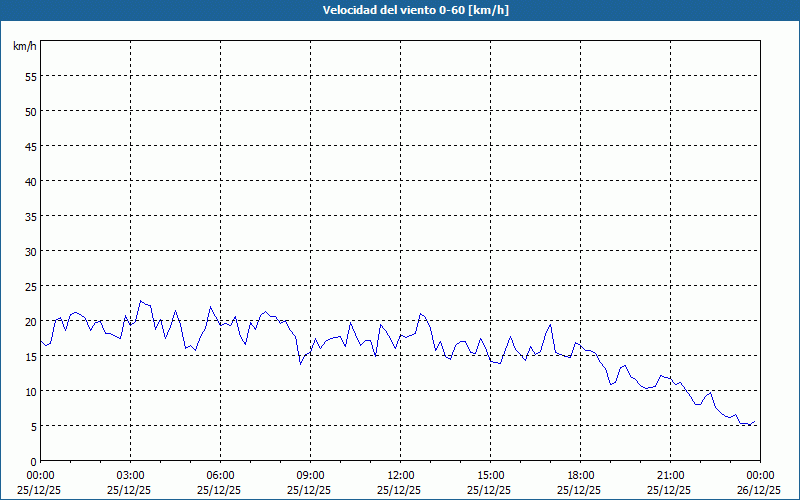Click the 50 y-axis tick label
The height and width of the screenshot is (500, 800).
(x=30, y=111)
